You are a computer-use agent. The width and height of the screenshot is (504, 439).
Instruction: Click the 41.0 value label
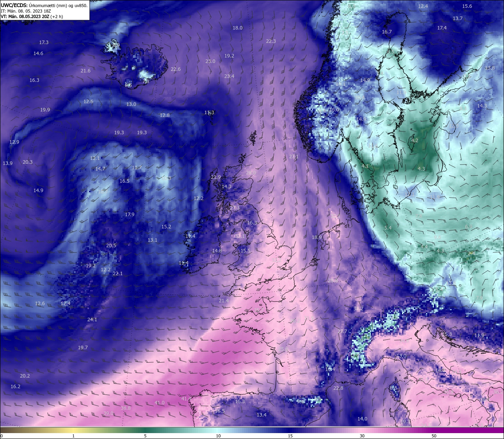pos(159,403)
